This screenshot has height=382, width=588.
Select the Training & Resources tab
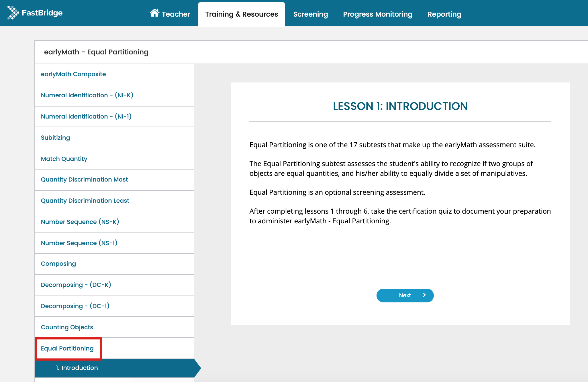coord(242,14)
